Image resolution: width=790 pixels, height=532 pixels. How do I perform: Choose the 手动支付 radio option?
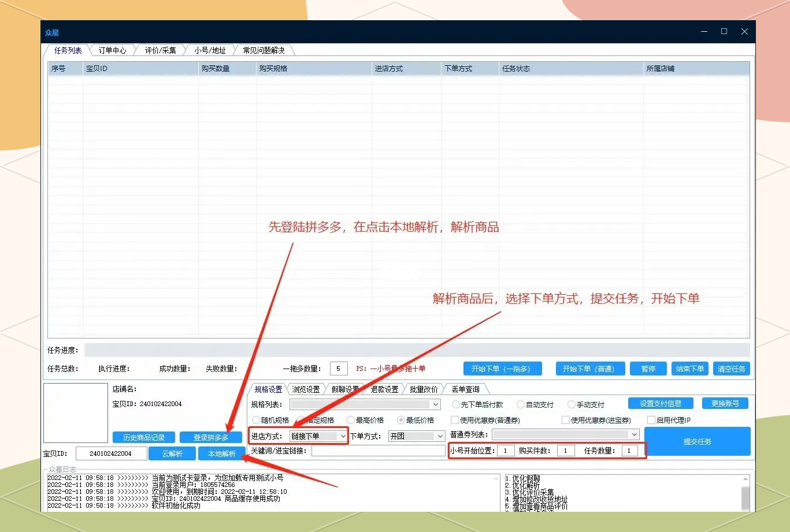[586, 405]
